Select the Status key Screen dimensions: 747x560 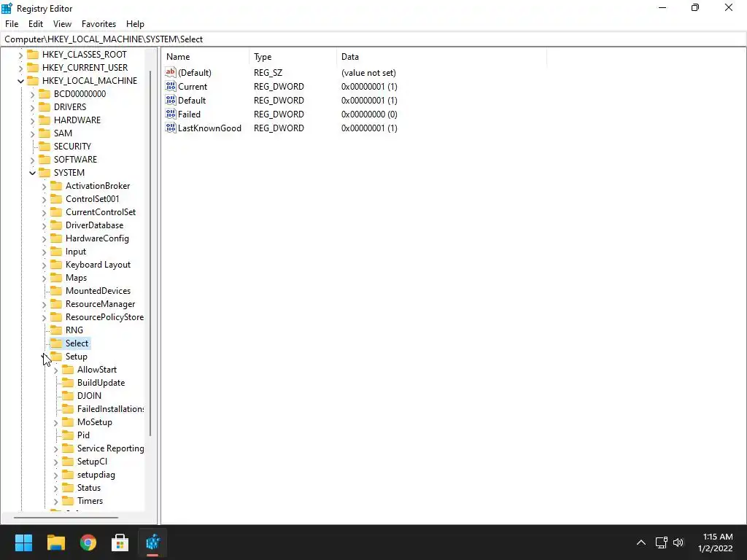coord(88,488)
